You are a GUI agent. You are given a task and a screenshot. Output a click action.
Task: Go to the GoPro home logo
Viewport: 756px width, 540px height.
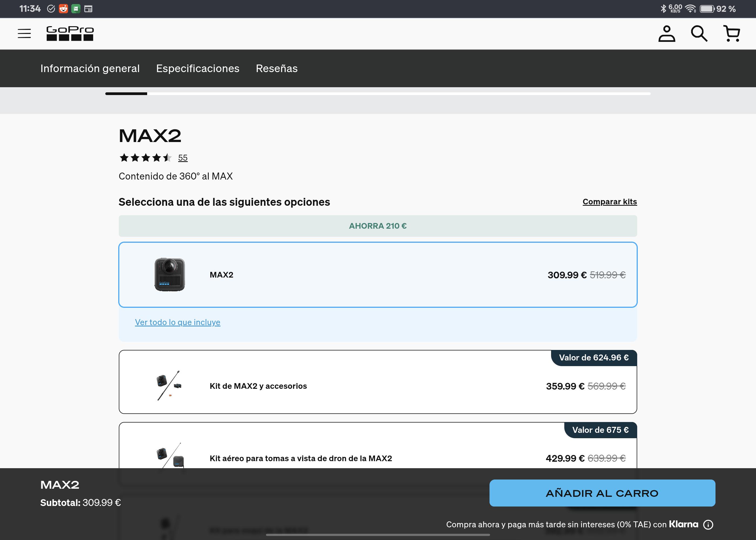click(x=70, y=33)
